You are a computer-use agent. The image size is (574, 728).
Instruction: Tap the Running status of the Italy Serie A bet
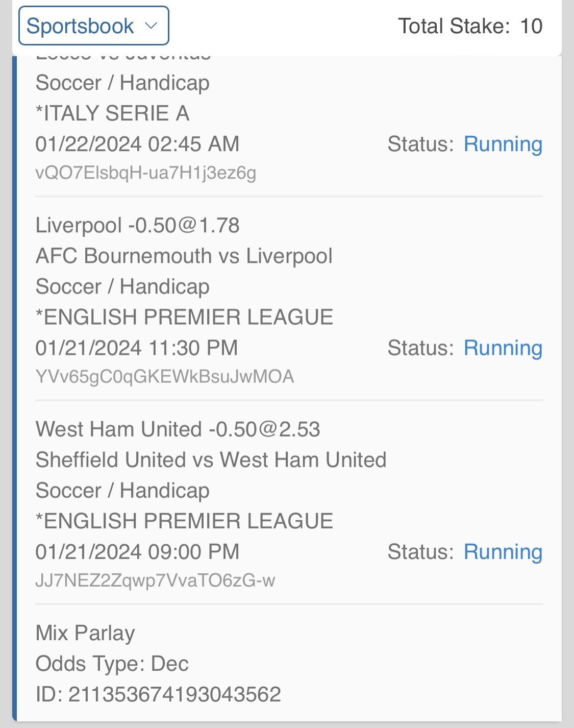click(x=503, y=144)
